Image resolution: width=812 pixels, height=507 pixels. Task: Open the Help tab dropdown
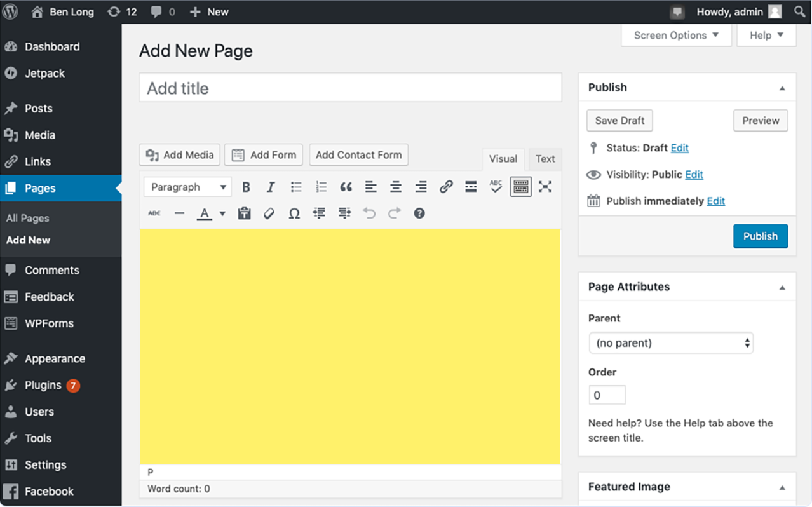pyautogui.click(x=766, y=36)
